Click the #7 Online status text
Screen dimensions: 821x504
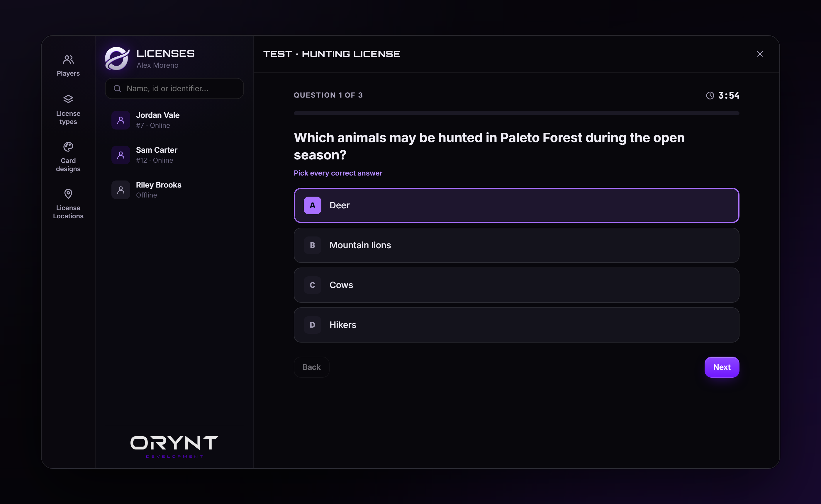(x=153, y=125)
